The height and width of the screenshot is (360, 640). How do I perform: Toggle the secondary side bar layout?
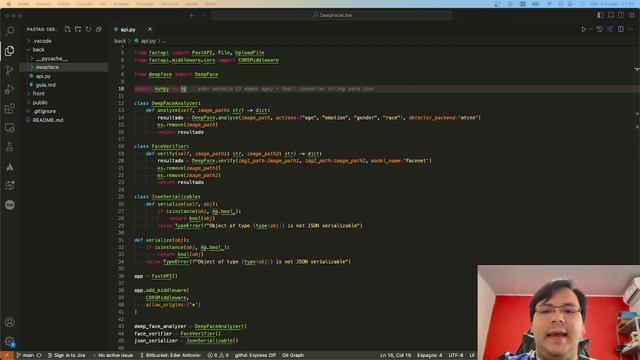tap(621, 15)
